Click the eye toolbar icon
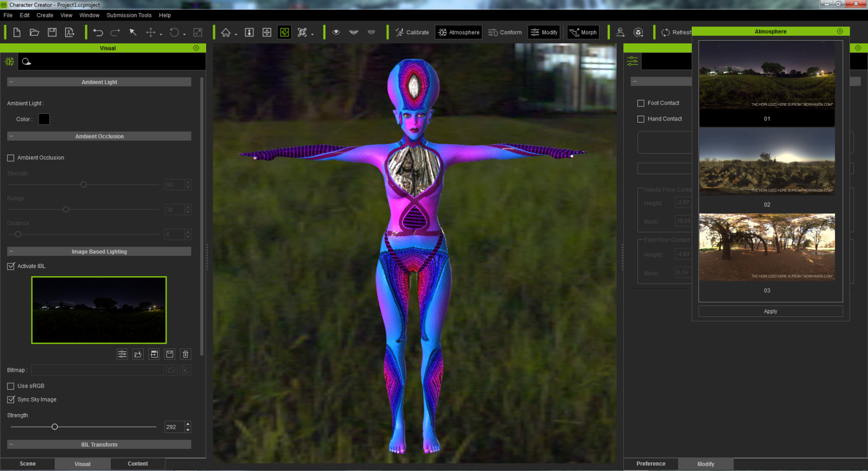 pyautogui.click(x=336, y=32)
